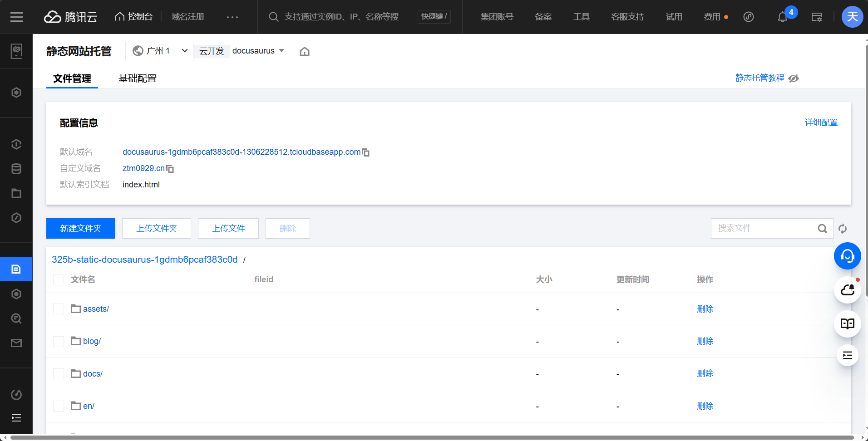The height and width of the screenshot is (441, 868).
Task: Open the hamburger menu at top left
Action: (x=16, y=17)
